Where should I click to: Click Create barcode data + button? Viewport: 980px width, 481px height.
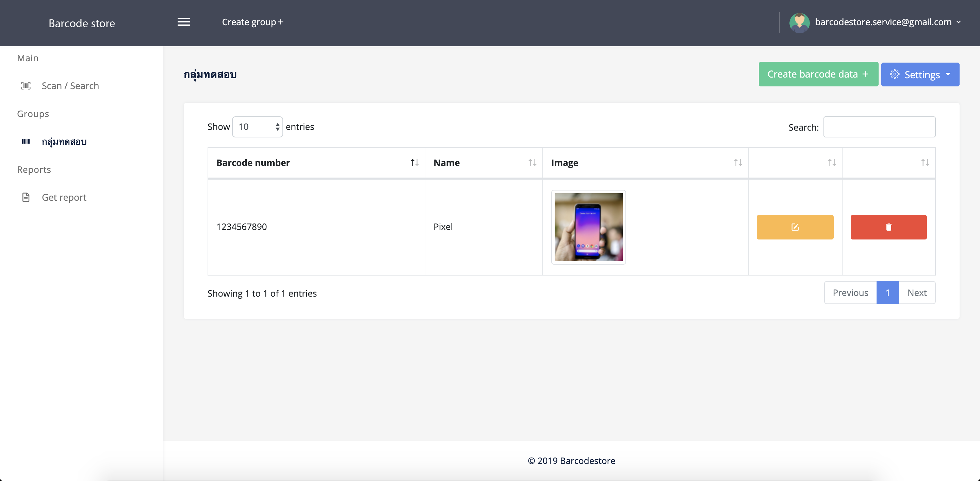tap(818, 74)
